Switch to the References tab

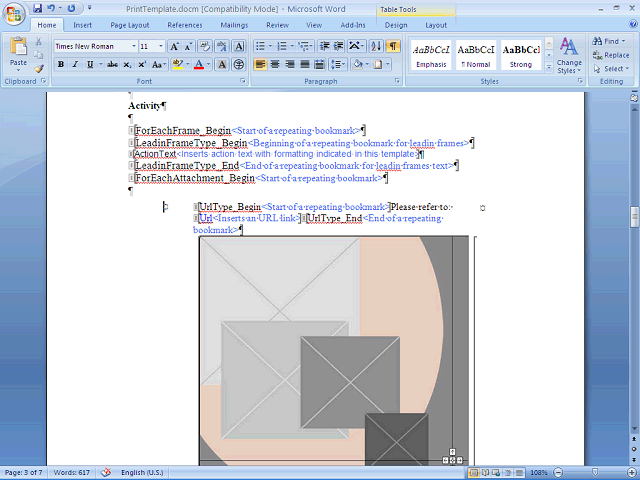(185, 25)
